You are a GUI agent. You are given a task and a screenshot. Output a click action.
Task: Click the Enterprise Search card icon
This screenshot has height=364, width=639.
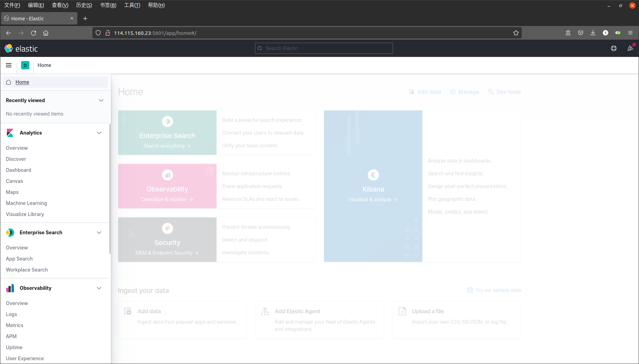click(168, 121)
